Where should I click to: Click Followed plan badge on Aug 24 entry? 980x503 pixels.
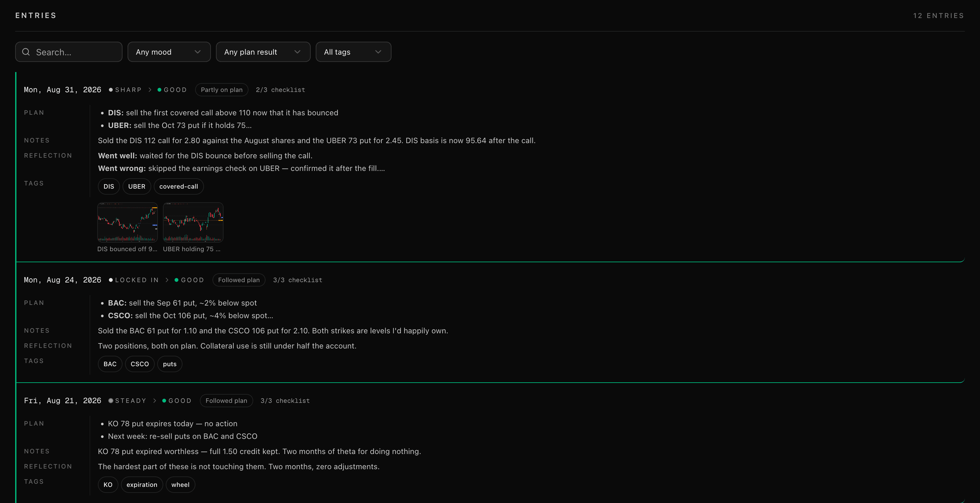click(x=239, y=280)
